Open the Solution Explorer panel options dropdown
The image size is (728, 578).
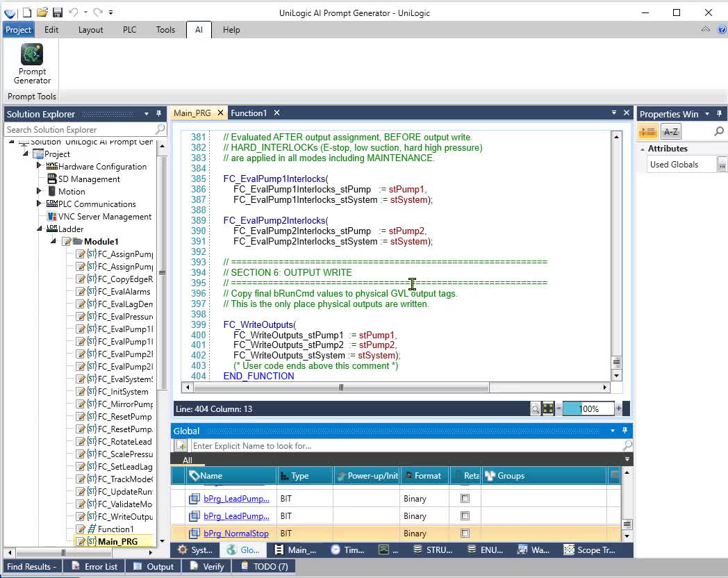click(x=147, y=114)
